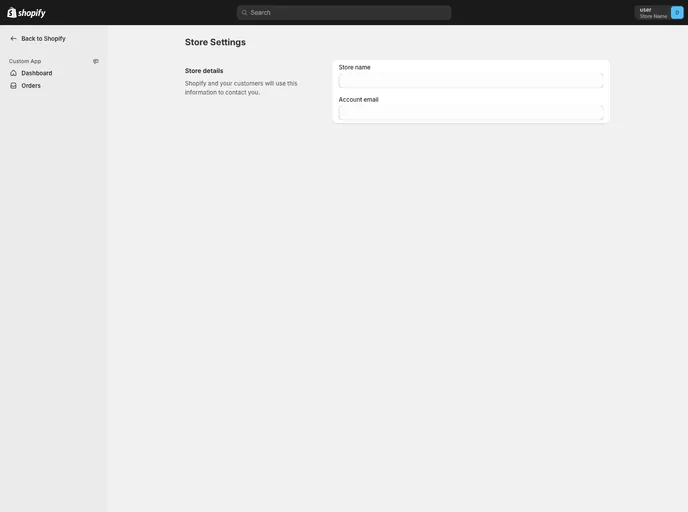Click into the Store name text field
The width and height of the screenshot is (688, 512).
[470, 81]
